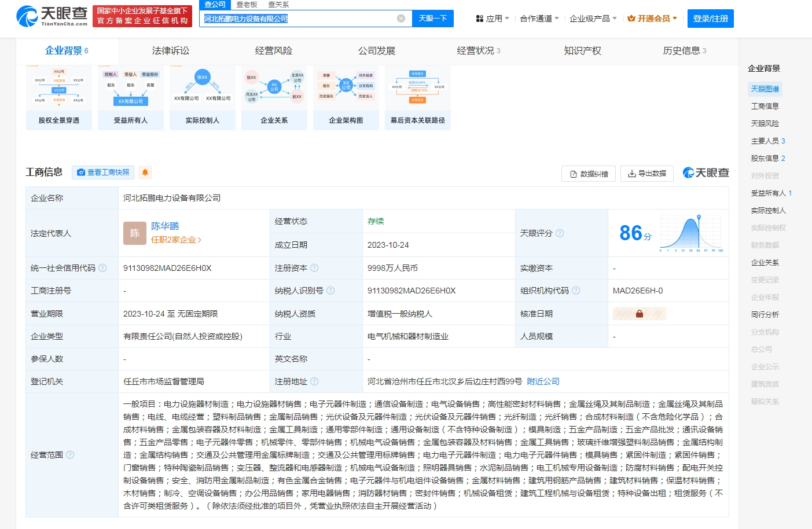Open the 开通会员 dropdown
Screen dimensions: 812x529
pos(652,19)
